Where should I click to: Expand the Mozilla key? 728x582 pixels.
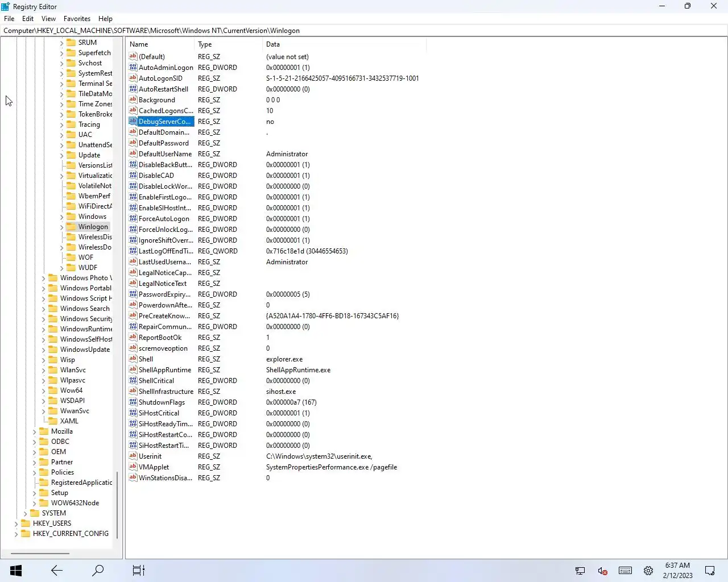pos(34,431)
